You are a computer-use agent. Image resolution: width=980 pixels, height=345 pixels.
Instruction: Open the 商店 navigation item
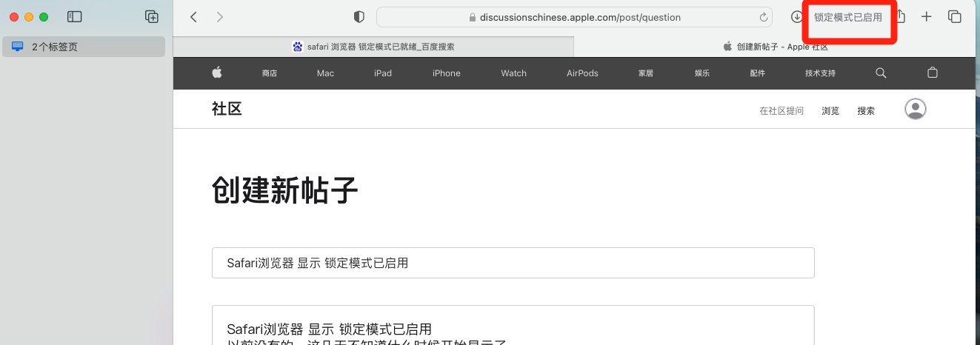[x=270, y=73]
